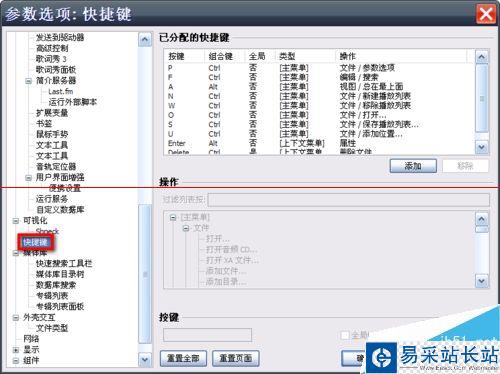Focus the 按键 key entry field

point(207,335)
